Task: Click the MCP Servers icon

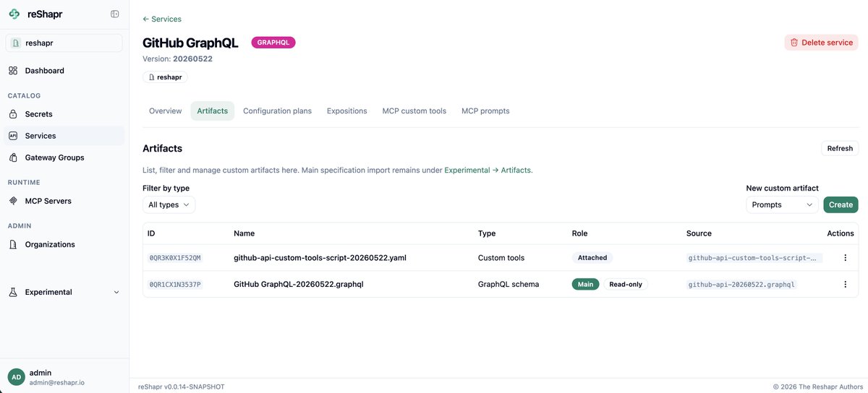Action: 13,201
